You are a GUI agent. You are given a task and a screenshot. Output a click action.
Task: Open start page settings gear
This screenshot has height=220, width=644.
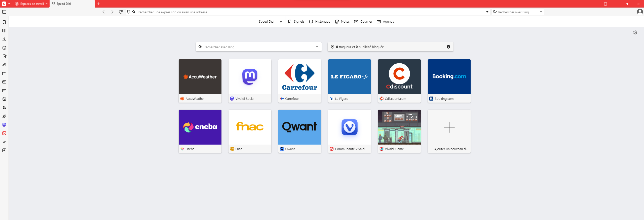[x=635, y=32]
